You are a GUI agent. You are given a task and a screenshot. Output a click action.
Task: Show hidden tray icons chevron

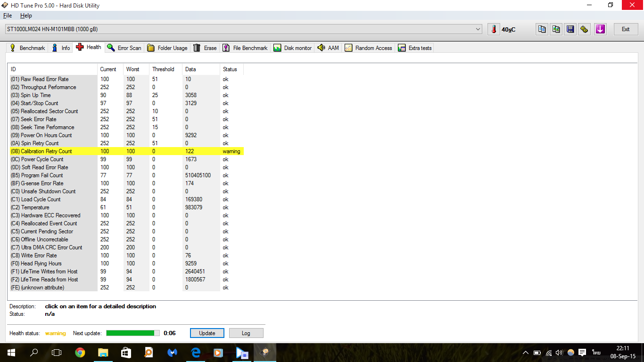(x=526, y=353)
